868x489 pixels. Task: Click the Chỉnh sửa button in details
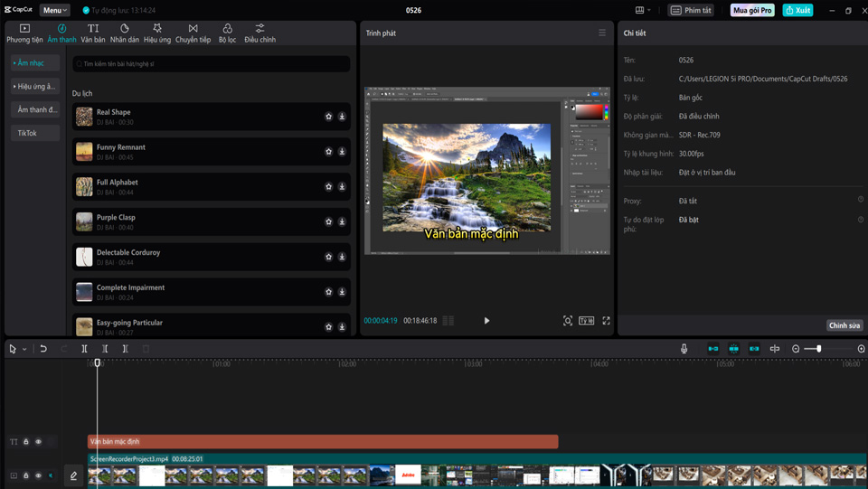844,325
